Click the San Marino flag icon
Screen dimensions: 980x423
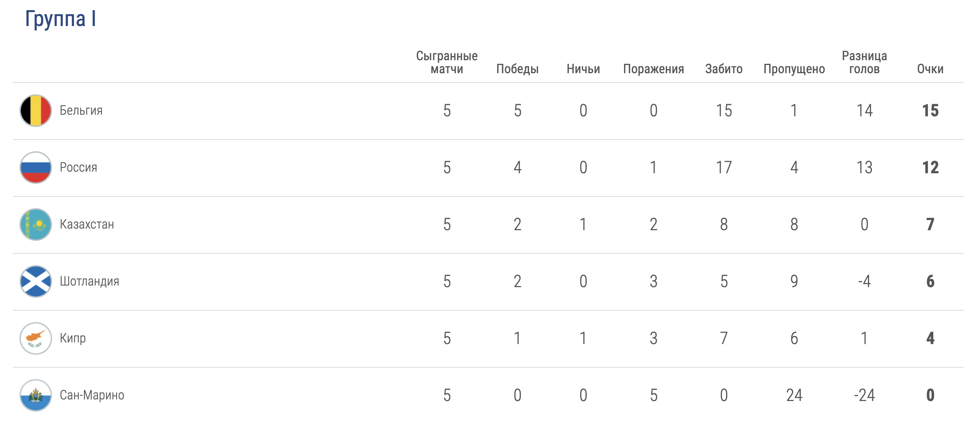click(x=36, y=395)
